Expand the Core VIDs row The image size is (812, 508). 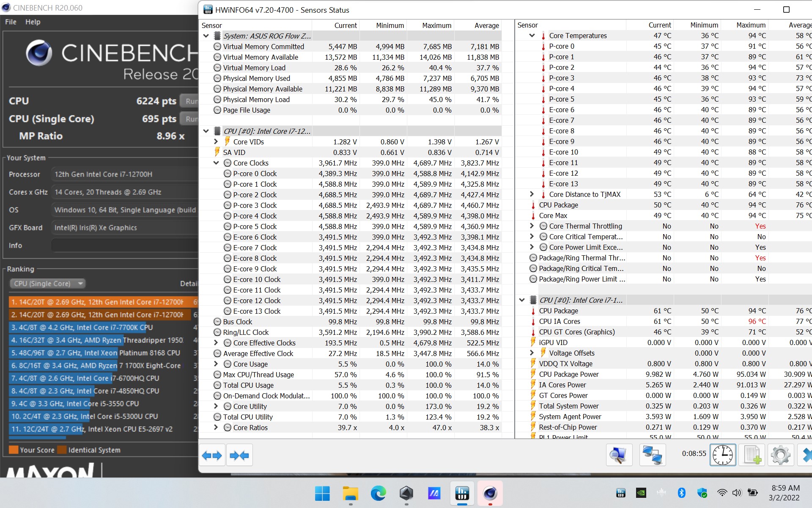[216, 141]
